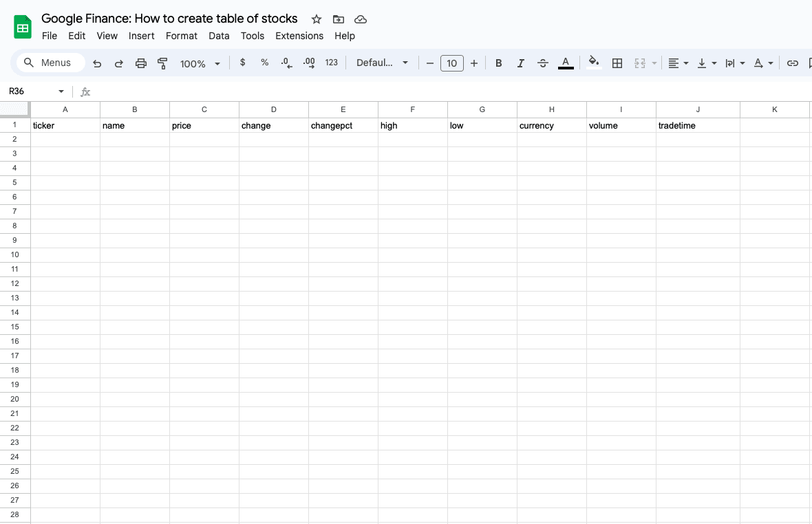Increase decimal places
Screen dimensions: 812x524
308,63
